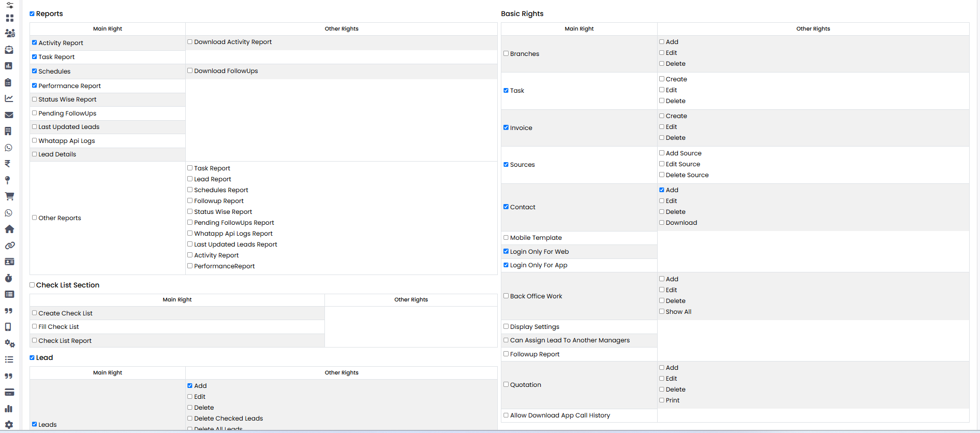
Task: Click the shopping cart sidebar icon
Action: [9, 196]
